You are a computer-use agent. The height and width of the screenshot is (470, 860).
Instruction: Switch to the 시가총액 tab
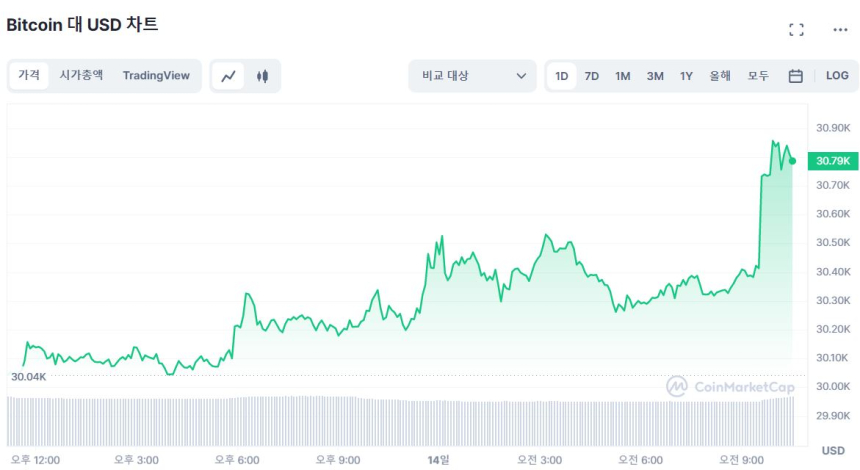tap(81, 75)
